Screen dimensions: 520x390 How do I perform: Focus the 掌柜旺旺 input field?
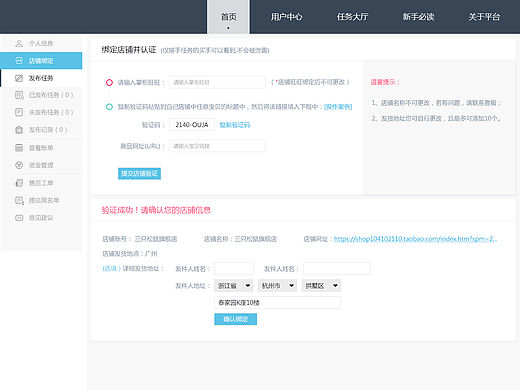click(x=217, y=82)
